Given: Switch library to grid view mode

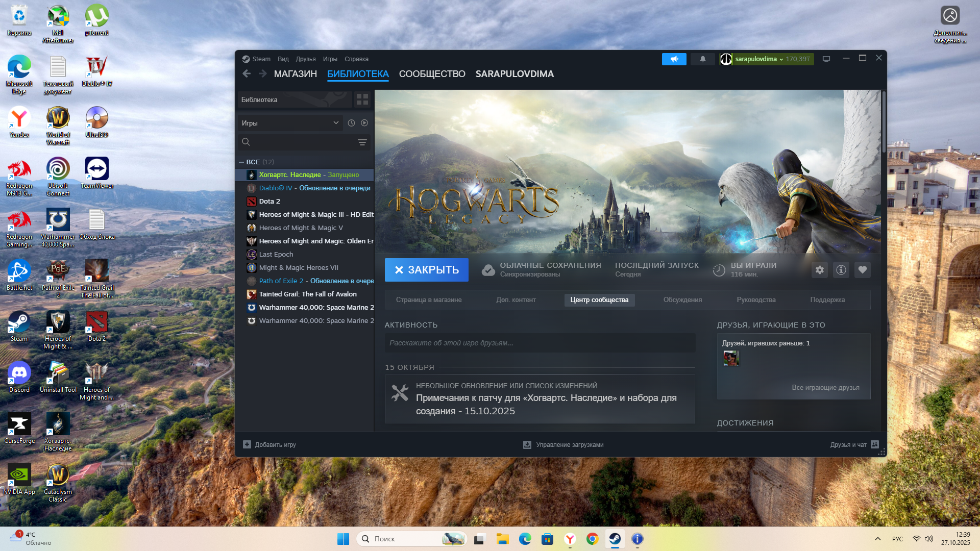Looking at the screenshot, I should (362, 99).
